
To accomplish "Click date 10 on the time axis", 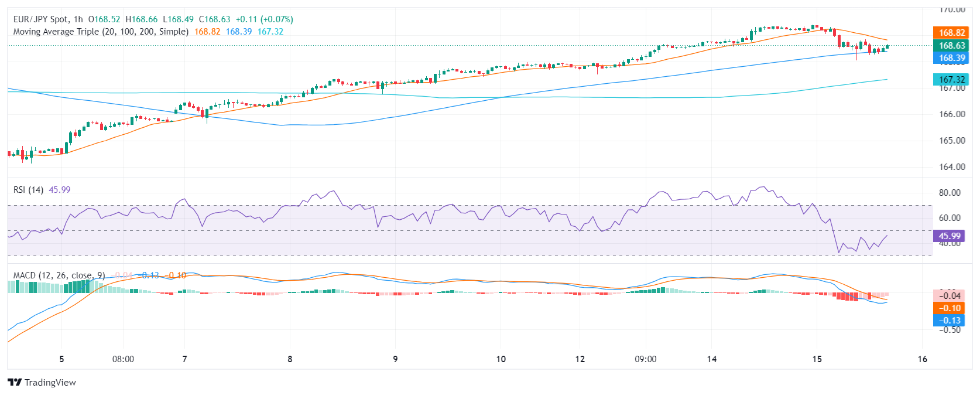I will [501, 359].
